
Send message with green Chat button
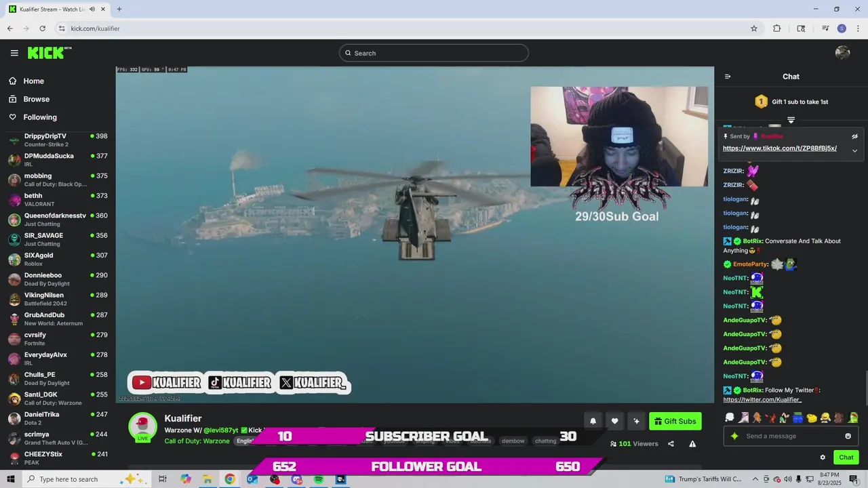[846, 457]
